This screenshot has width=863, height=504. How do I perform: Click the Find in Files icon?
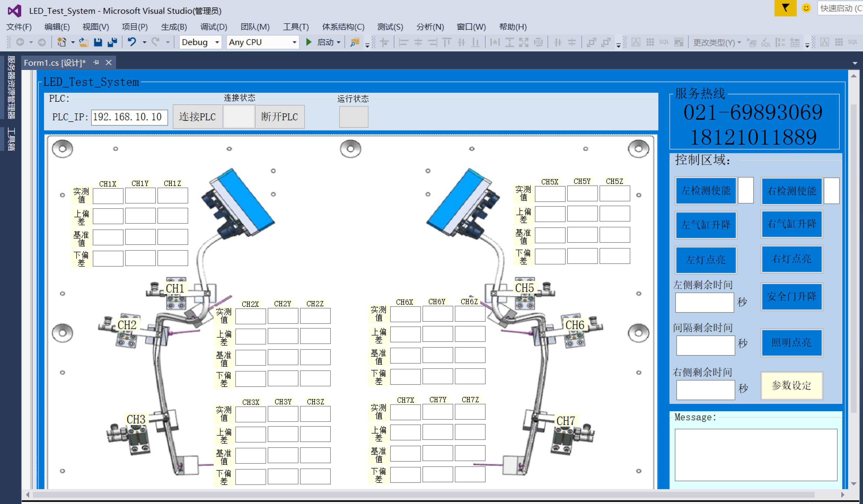(x=355, y=42)
